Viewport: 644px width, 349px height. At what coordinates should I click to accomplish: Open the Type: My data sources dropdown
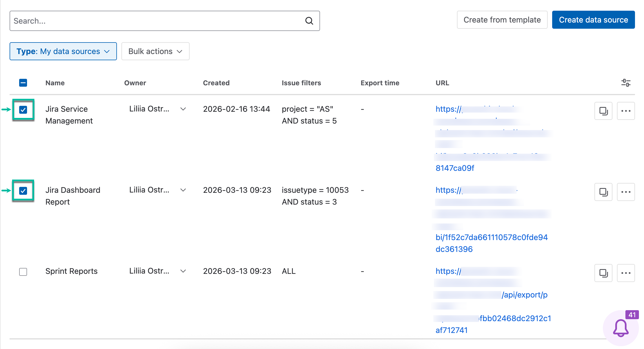[x=63, y=51]
